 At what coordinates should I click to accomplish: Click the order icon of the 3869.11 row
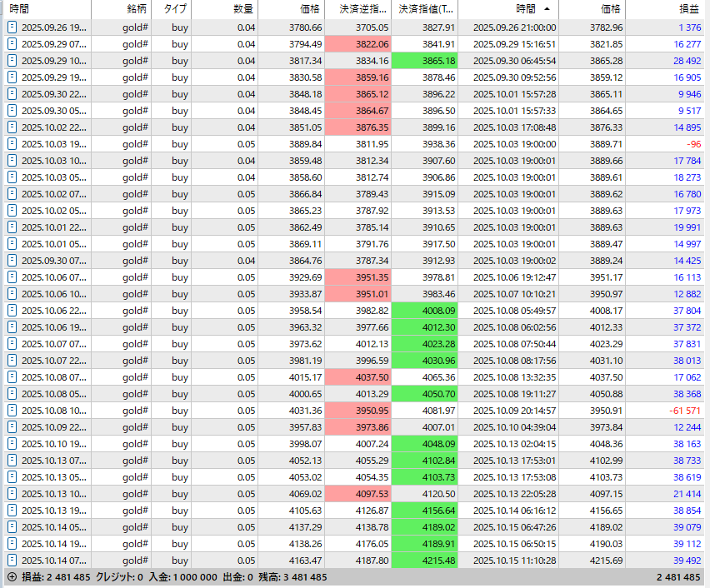click(x=12, y=244)
